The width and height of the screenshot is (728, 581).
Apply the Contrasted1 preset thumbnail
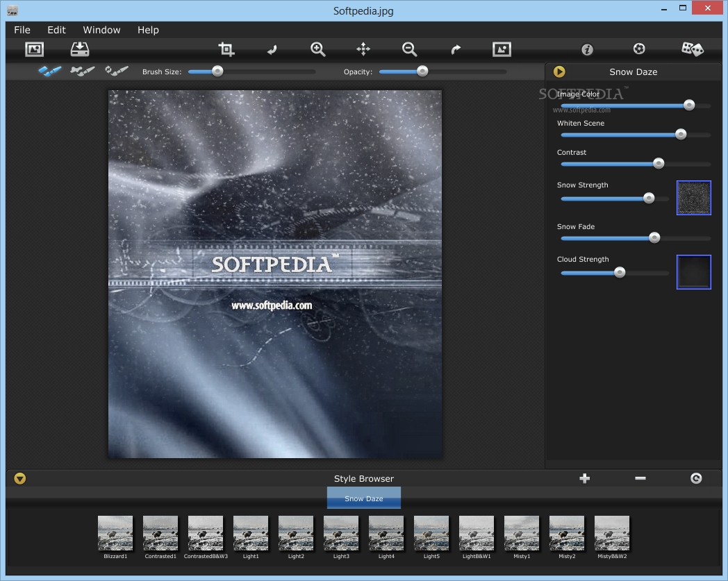160,533
